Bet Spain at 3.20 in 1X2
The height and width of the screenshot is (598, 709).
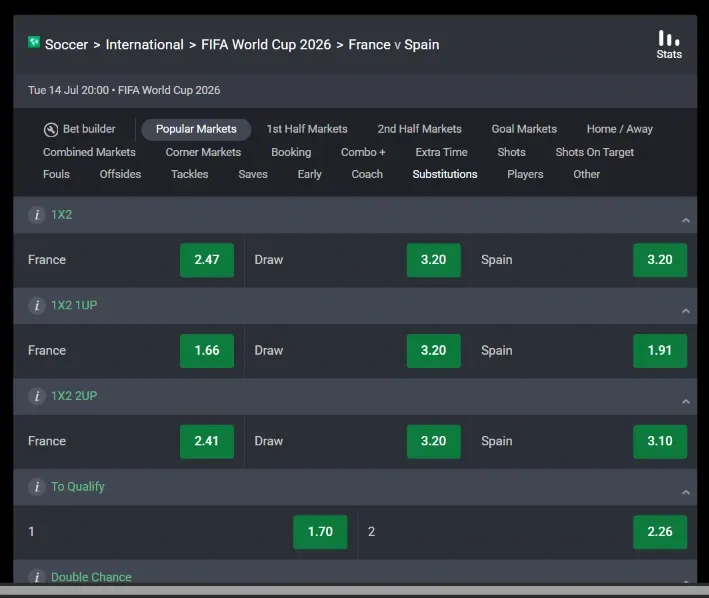click(660, 260)
